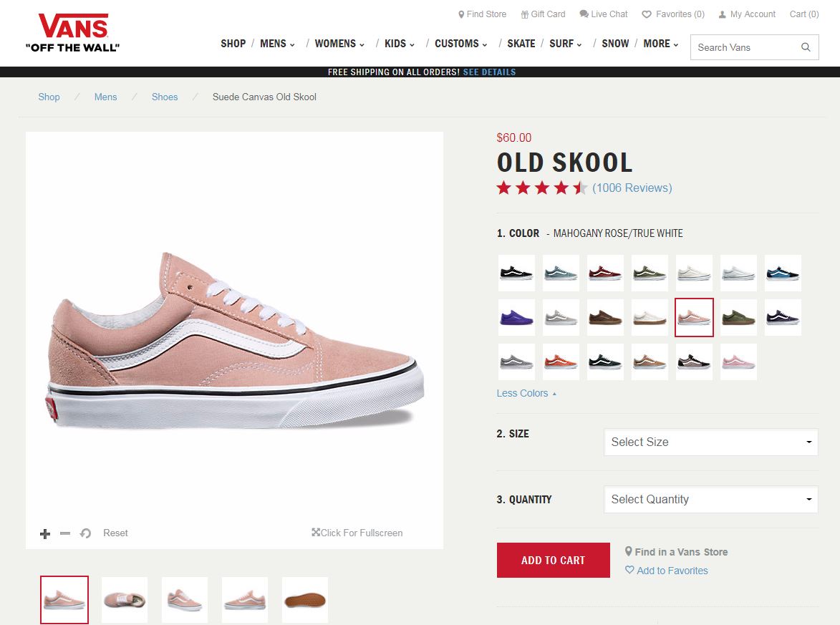Click the reset rotate arrow icon
This screenshot has height=625, width=840.
click(x=85, y=533)
